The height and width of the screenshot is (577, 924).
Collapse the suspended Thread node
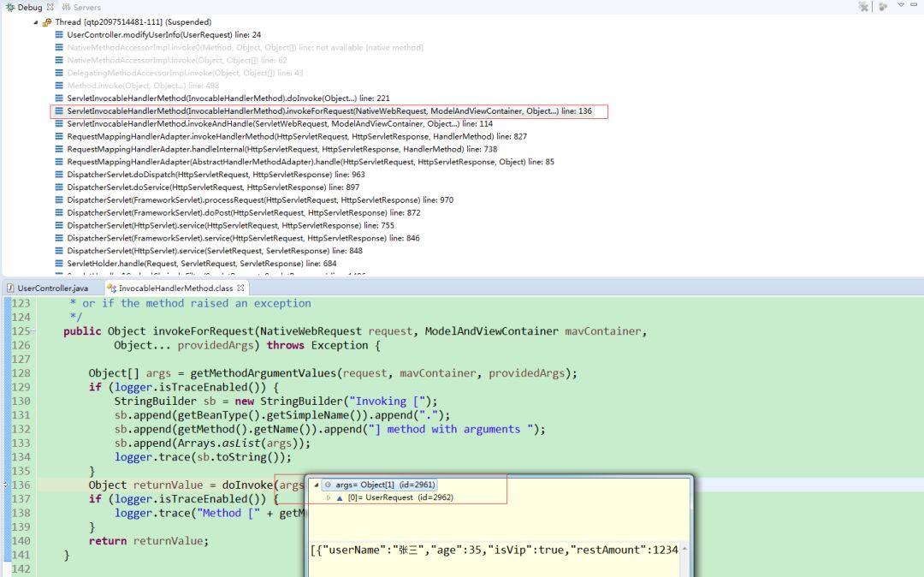[36, 22]
